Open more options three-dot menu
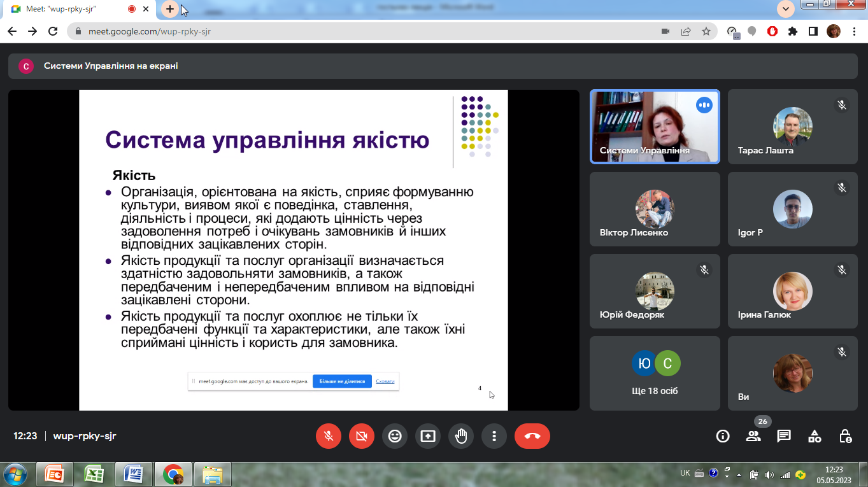 point(494,436)
